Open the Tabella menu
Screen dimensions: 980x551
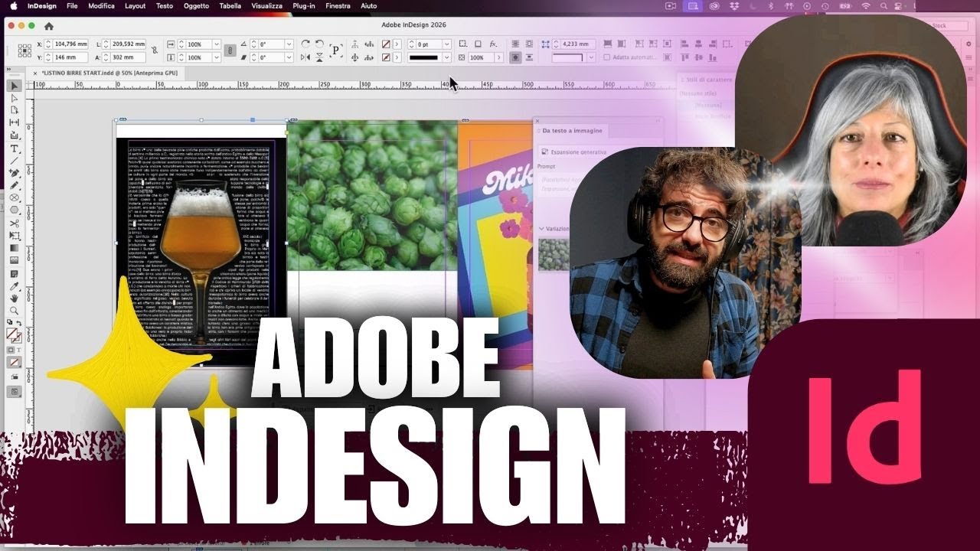[x=230, y=5]
